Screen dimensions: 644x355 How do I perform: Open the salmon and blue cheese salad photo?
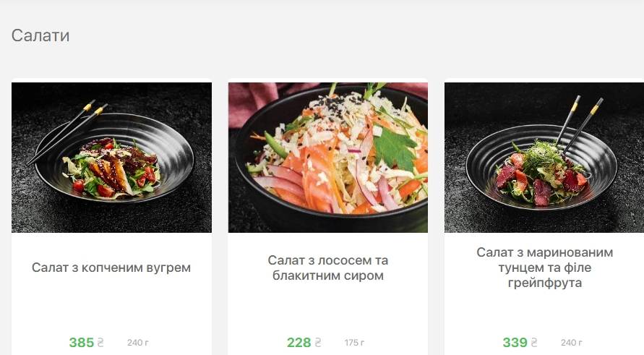[x=327, y=158]
